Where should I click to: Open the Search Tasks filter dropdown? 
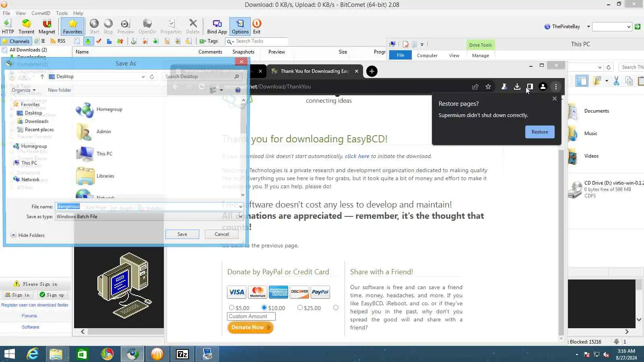(230, 41)
